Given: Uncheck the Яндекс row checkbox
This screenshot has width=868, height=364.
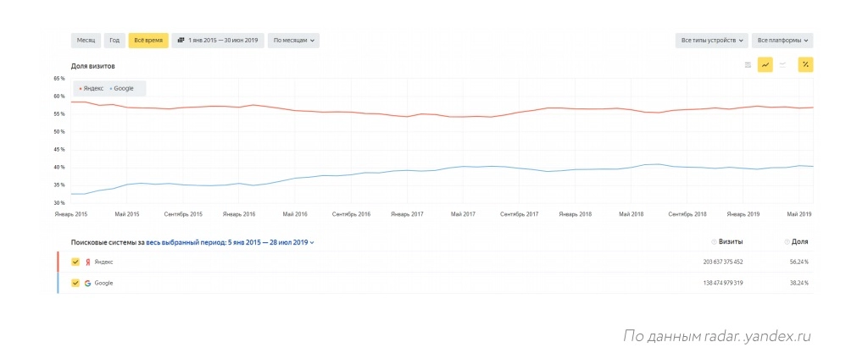Looking at the screenshot, I should point(75,262).
